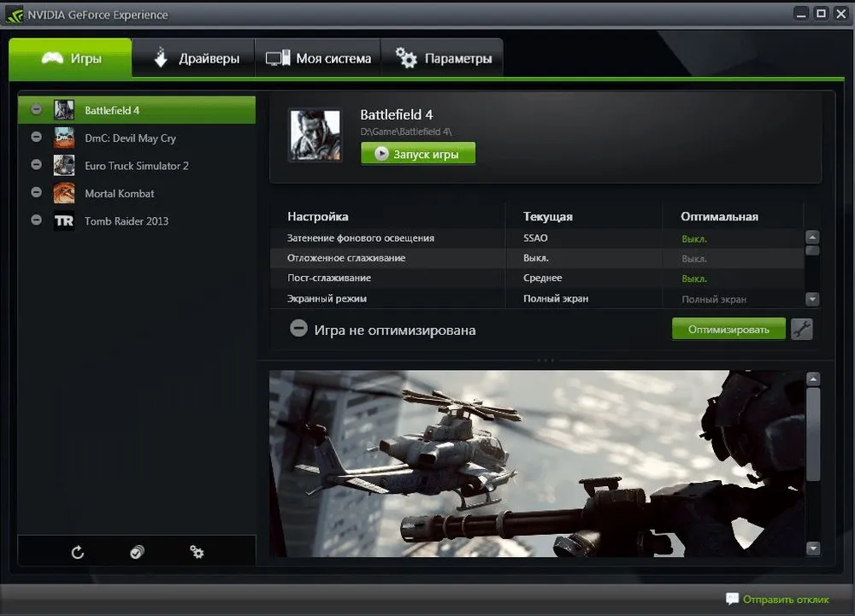Click the computer icon on Моя система tab
The height and width of the screenshot is (616, 855).
pos(278,58)
